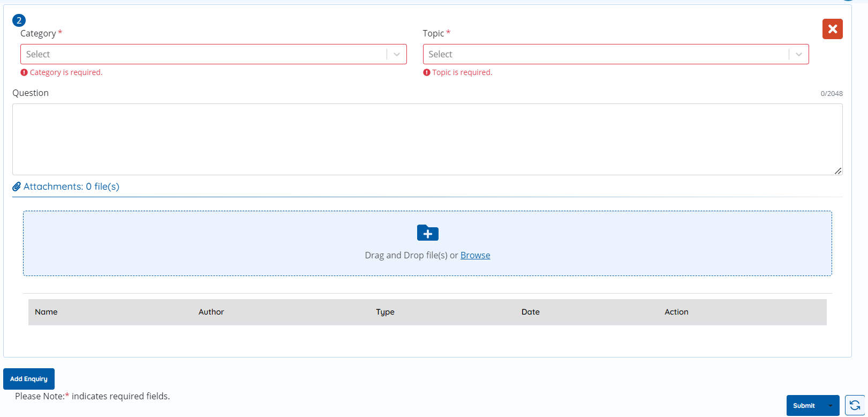868x417 pixels.
Task: Open the Submit button dropdown arrow
Action: [x=830, y=406]
